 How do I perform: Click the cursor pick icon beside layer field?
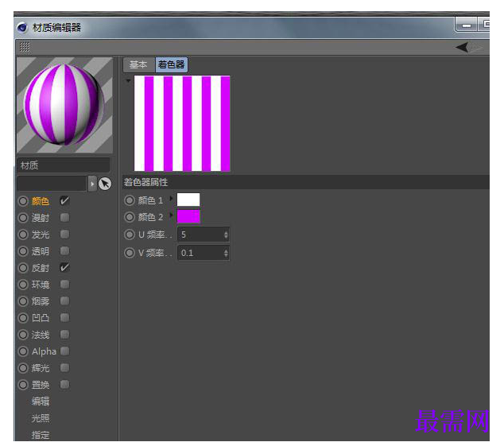105,184
